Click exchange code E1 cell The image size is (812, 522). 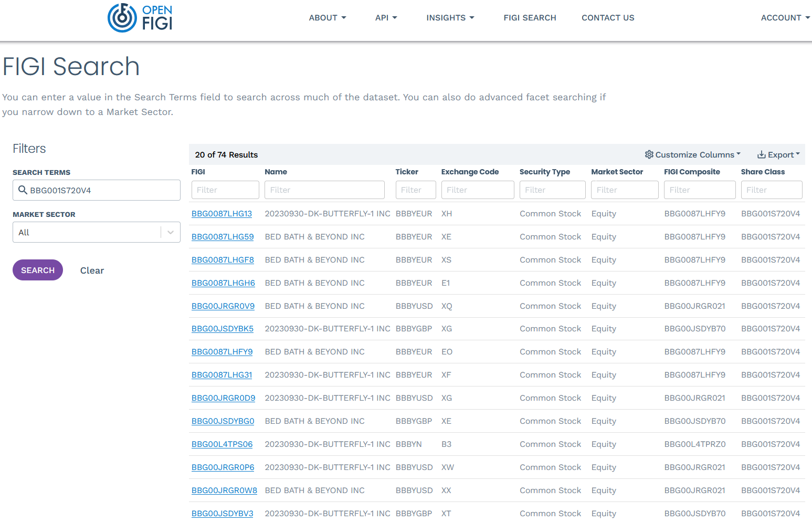(x=446, y=283)
